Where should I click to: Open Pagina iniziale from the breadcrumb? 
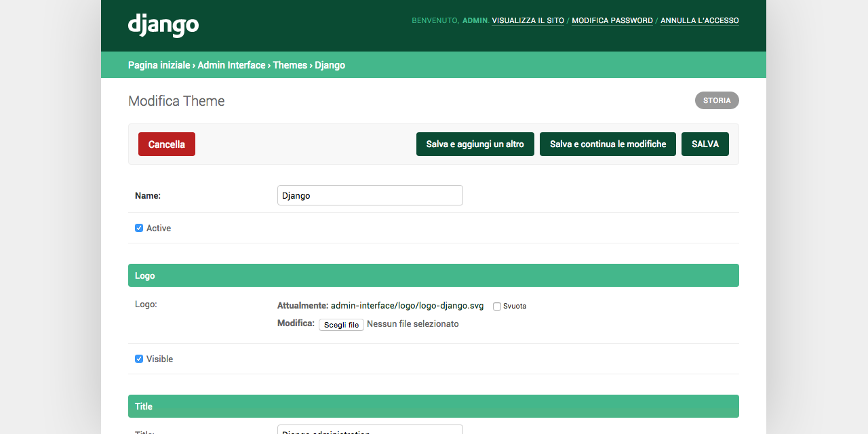coord(157,65)
